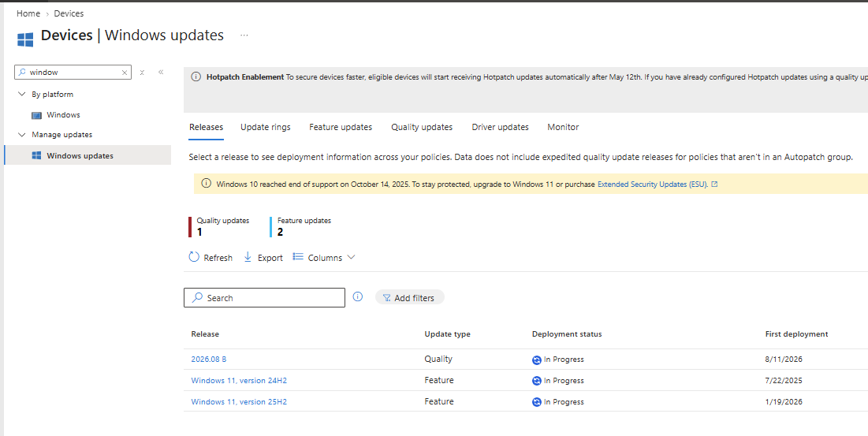This screenshot has width=868, height=436.
Task: Click the Feature cell in the 24H2 row
Action: click(x=439, y=380)
